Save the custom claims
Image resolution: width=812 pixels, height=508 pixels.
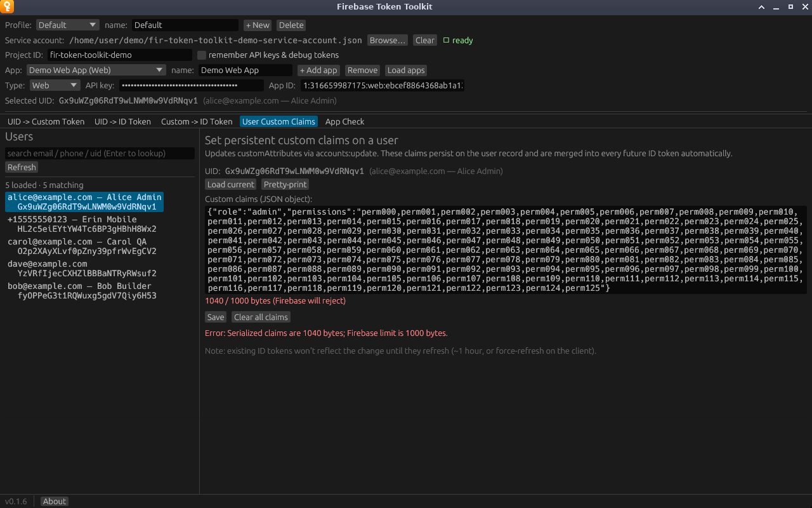[216, 317]
